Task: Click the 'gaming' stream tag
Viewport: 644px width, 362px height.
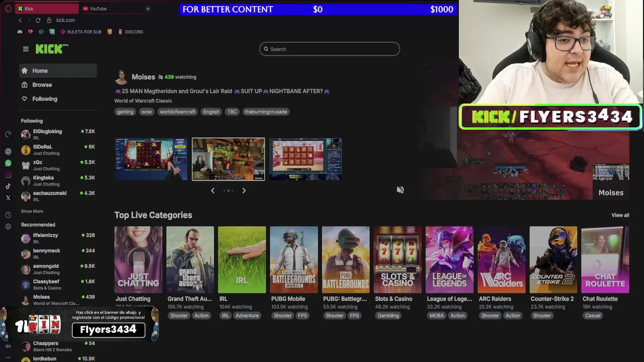Action: point(125,112)
